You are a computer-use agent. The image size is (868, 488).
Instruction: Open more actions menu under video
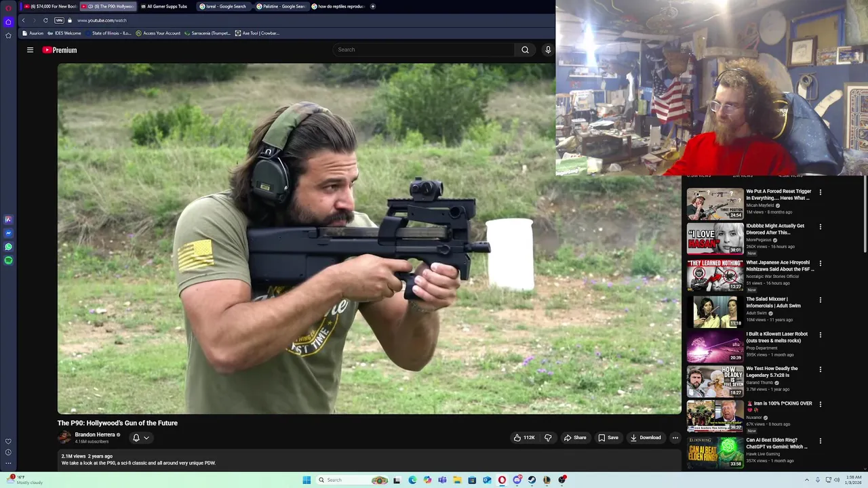(675, 438)
